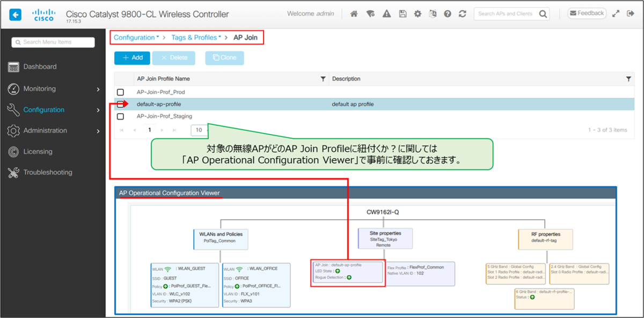The image size is (644, 318).
Task: Open the AP-Join-Prof_Staging profile
Action: point(164,116)
